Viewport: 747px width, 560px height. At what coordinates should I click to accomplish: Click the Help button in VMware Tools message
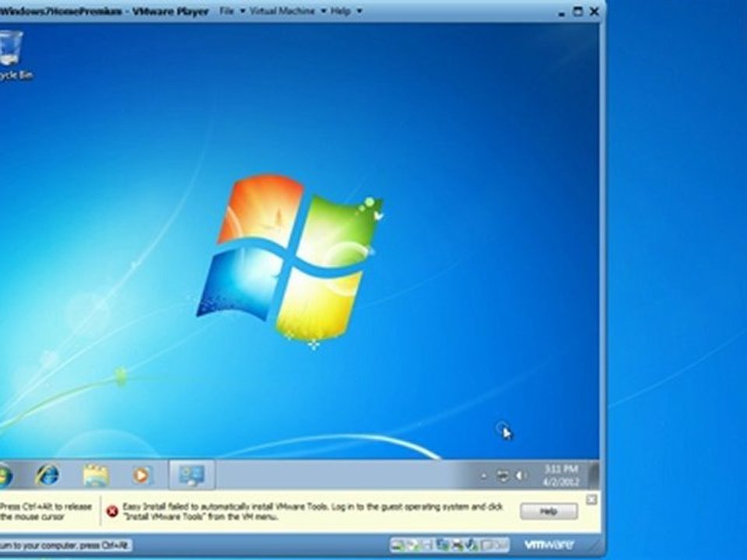click(x=549, y=512)
